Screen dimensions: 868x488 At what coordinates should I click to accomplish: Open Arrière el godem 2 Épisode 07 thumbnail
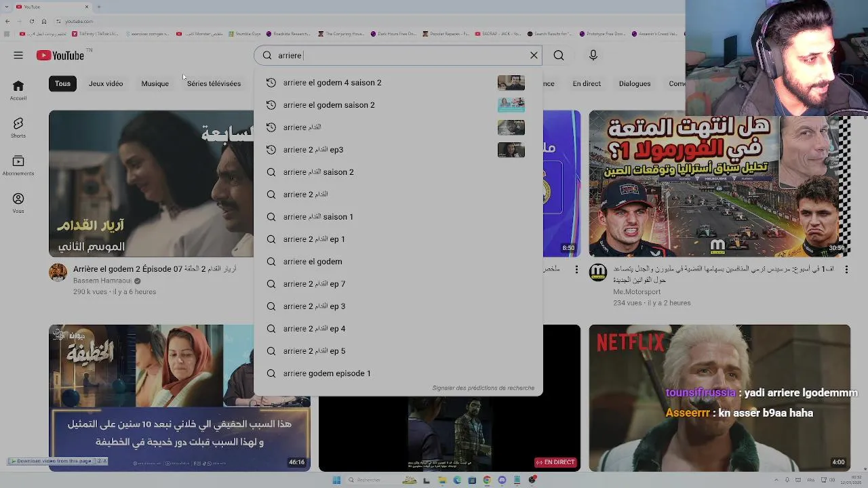coord(151,184)
